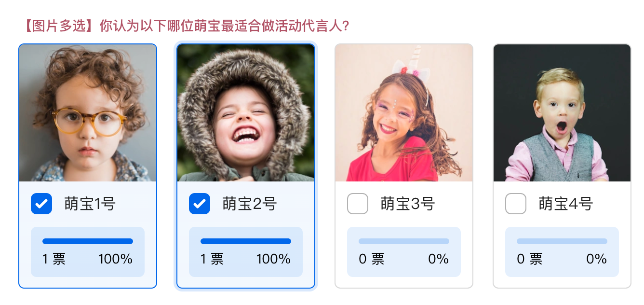
Task: Tick the 萌宝4号 checkbox
Action: coord(516,204)
